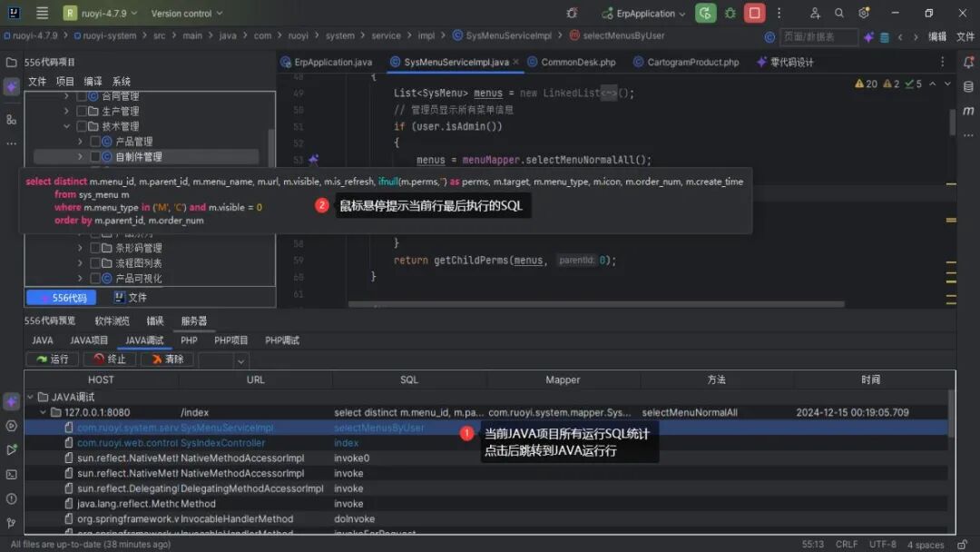
Task: Open the Version control dropdown
Action: coord(186,13)
